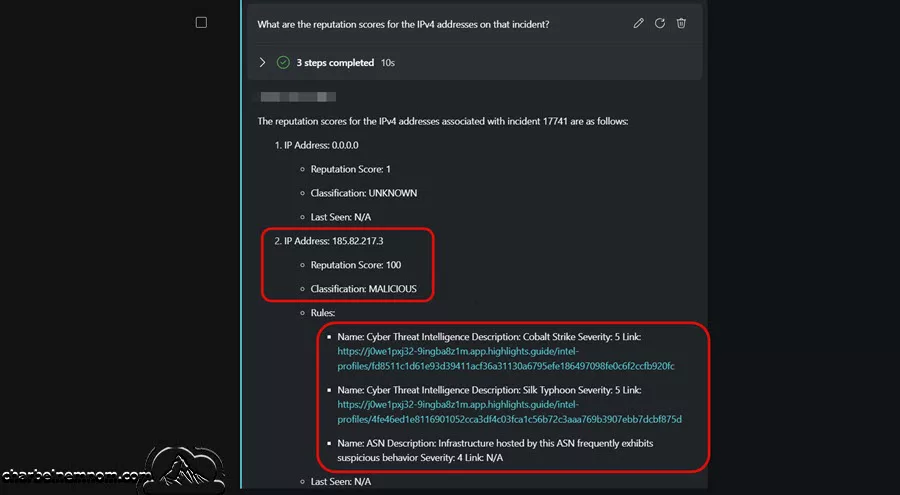Rerun the prompt using the refresh icon
This screenshot has height=495, width=900.
click(x=660, y=24)
